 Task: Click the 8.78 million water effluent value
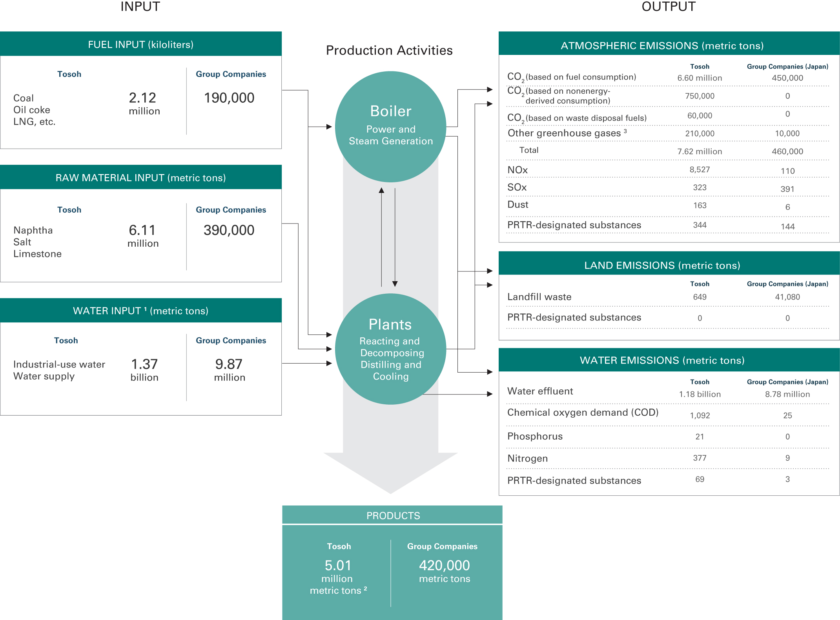click(x=787, y=394)
